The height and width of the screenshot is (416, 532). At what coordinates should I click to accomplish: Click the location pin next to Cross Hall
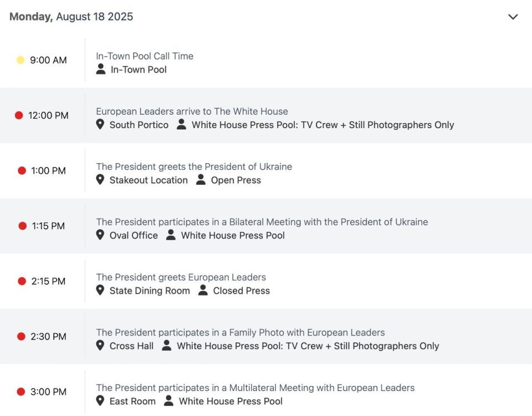click(x=100, y=346)
